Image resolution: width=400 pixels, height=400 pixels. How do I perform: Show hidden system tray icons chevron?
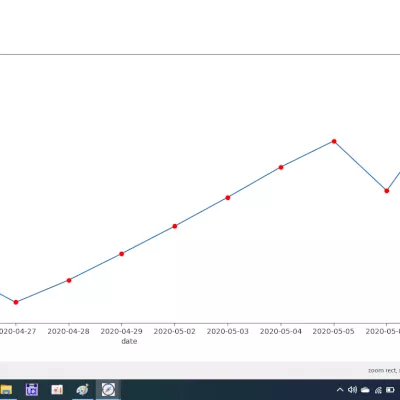pyautogui.click(x=340, y=390)
